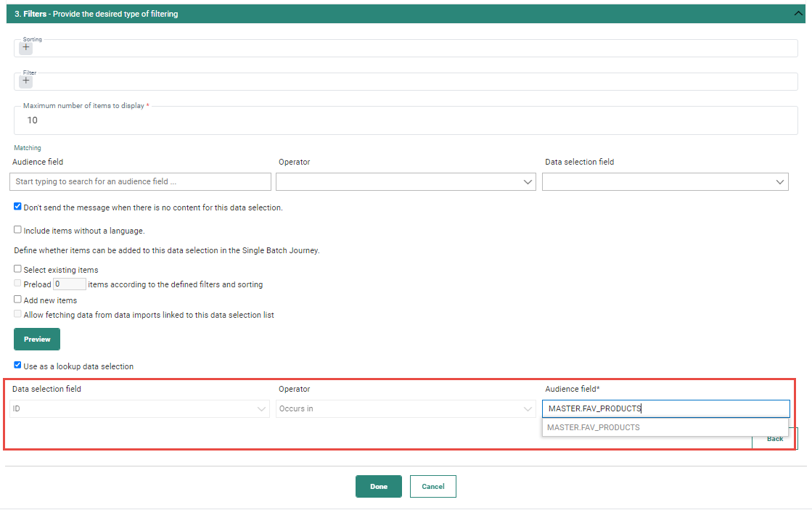Collapse the Filters section header chevron
Screen dimensions: 812x510
point(800,13)
